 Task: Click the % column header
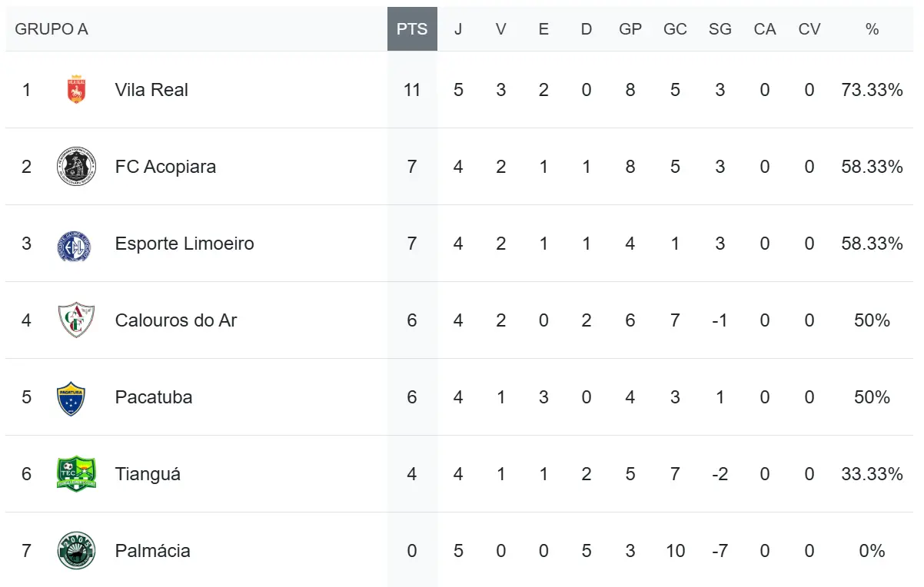coord(872,29)
